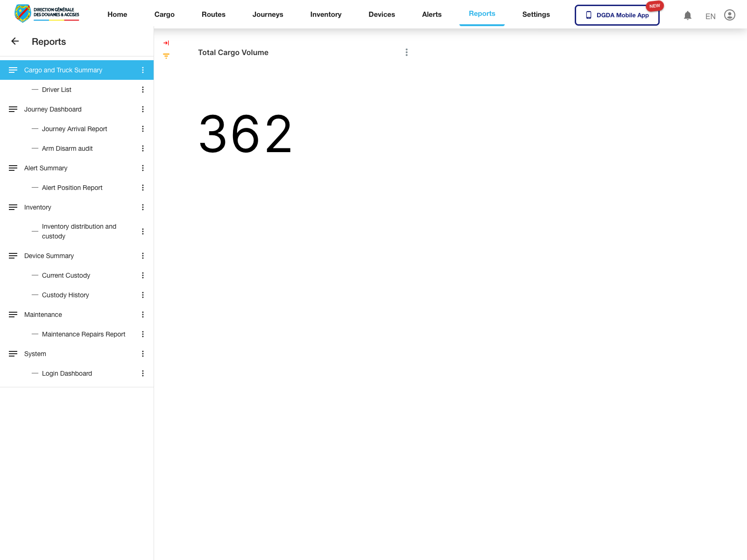Click the DGDA Mobile App button
747x560 pixels.
[617, 14]
